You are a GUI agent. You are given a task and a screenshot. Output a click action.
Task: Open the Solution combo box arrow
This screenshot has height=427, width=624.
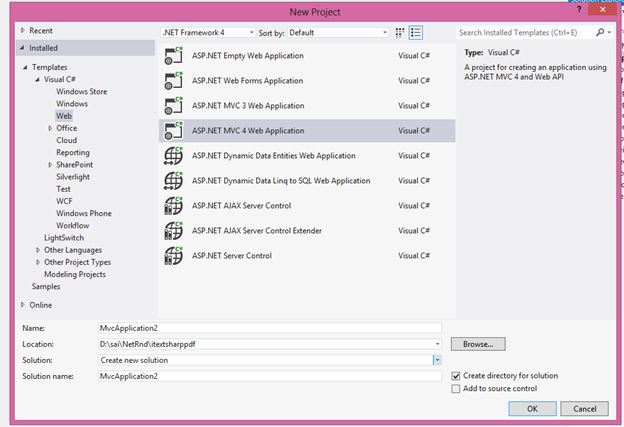point(437,360)
